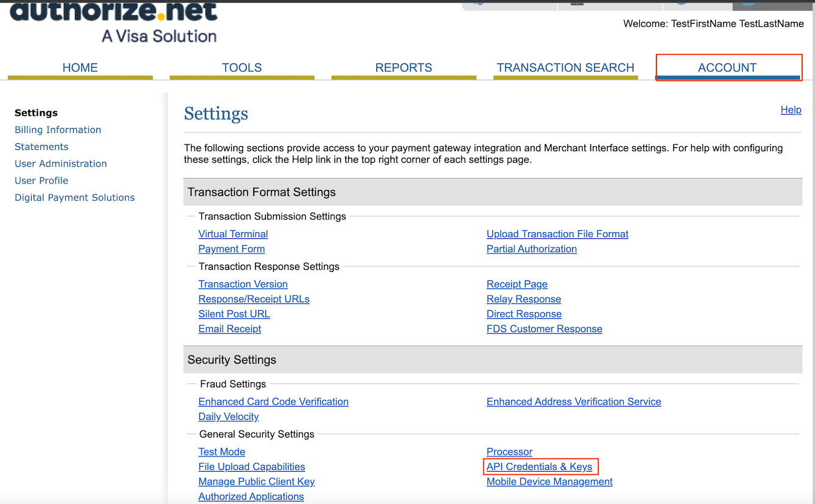This screenshot has height=504, width=815.
Task: Click the Daily Velocity link
Action: (x=228, y=417)
